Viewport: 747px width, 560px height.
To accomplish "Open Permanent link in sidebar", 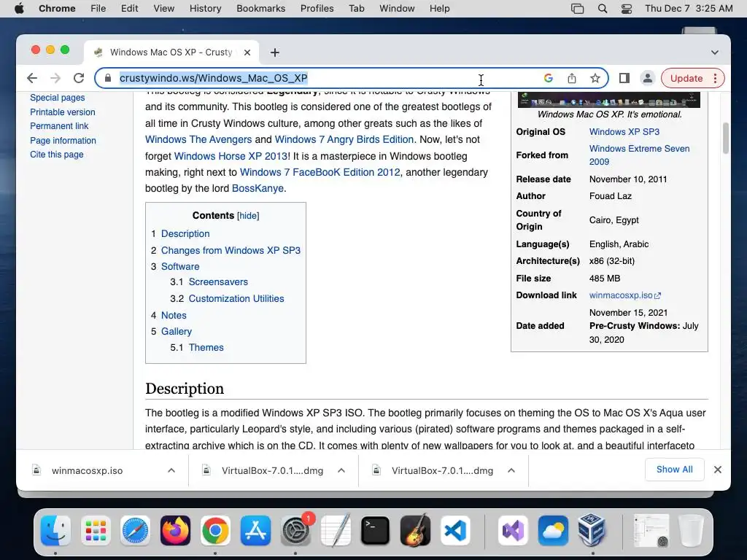I will pyautogui.click(x=59, y=126).
